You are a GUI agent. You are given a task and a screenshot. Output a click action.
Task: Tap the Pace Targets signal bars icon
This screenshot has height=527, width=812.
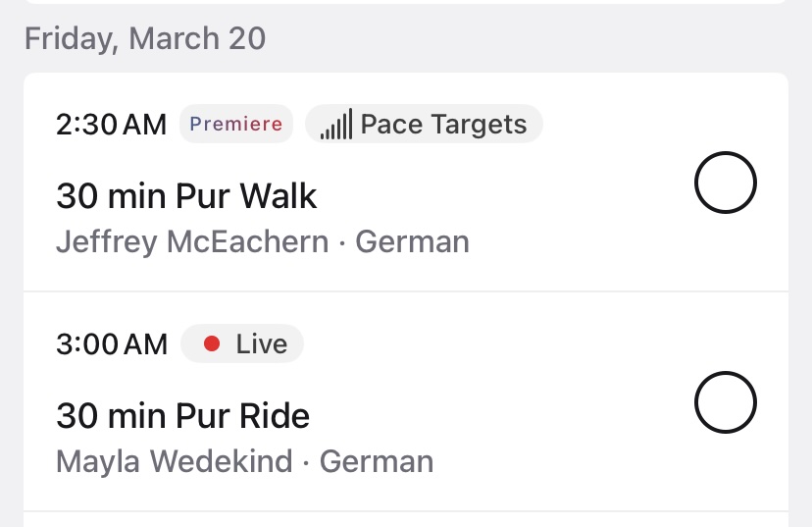pos(335,126)
